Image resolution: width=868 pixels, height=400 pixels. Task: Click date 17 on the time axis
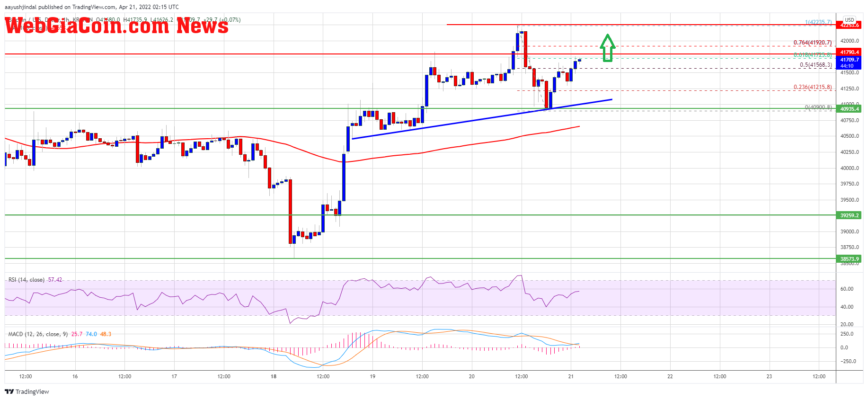[x=174, y=377]
